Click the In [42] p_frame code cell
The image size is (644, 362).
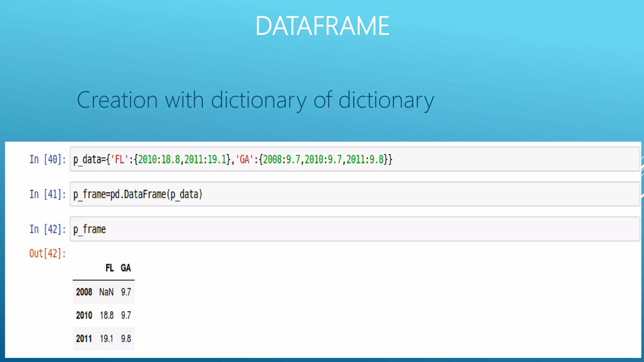click(x=355, y=229)
